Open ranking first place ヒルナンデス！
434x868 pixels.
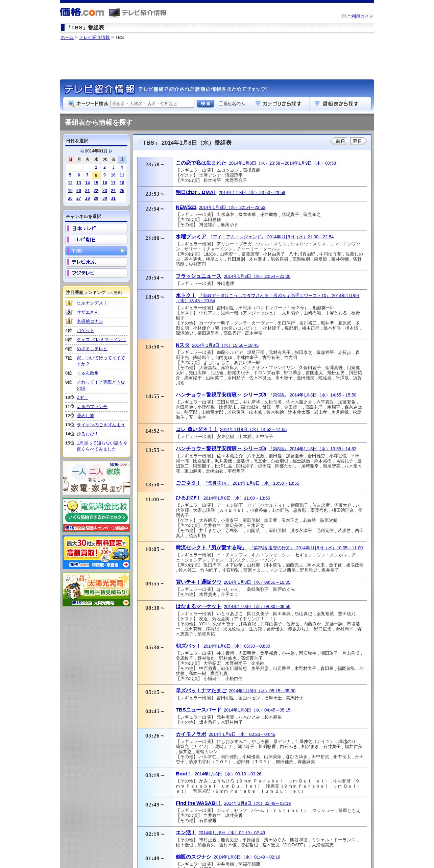click(x=92, y=303)
